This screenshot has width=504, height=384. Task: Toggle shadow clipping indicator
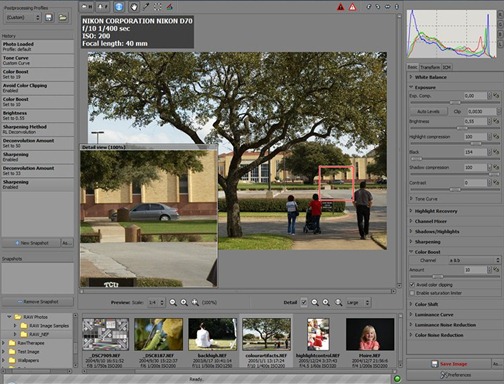coord(340,7)
